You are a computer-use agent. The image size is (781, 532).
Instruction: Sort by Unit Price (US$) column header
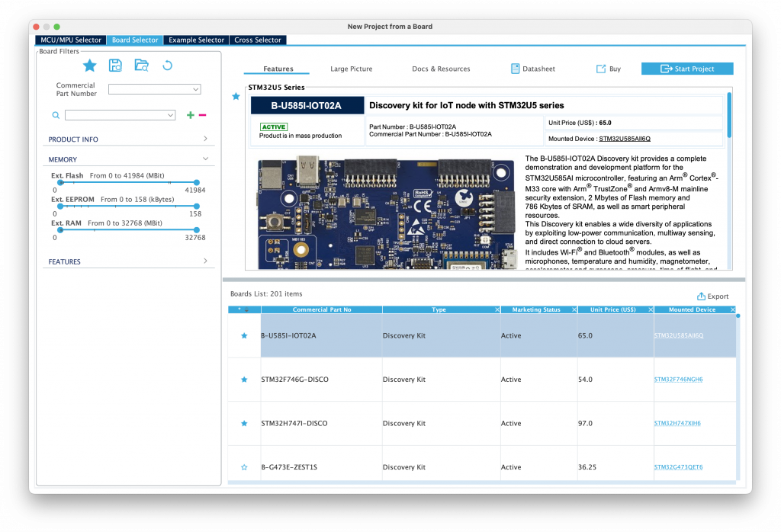coord(613,309)
